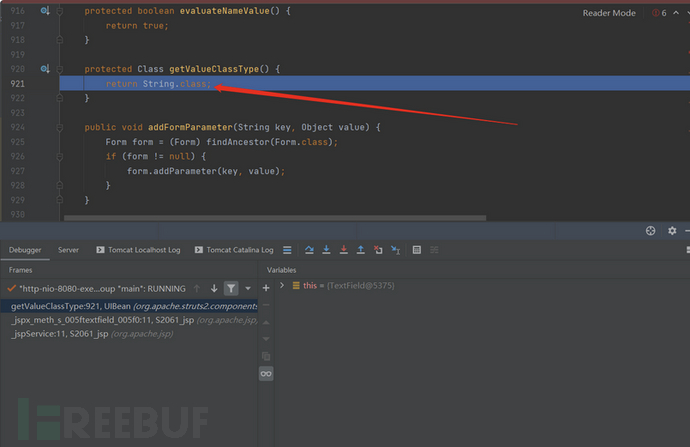Click 'addFormParameter' method name in code
Image resolution: width=690 pixels, height=447 pixels.
(190, 128)
